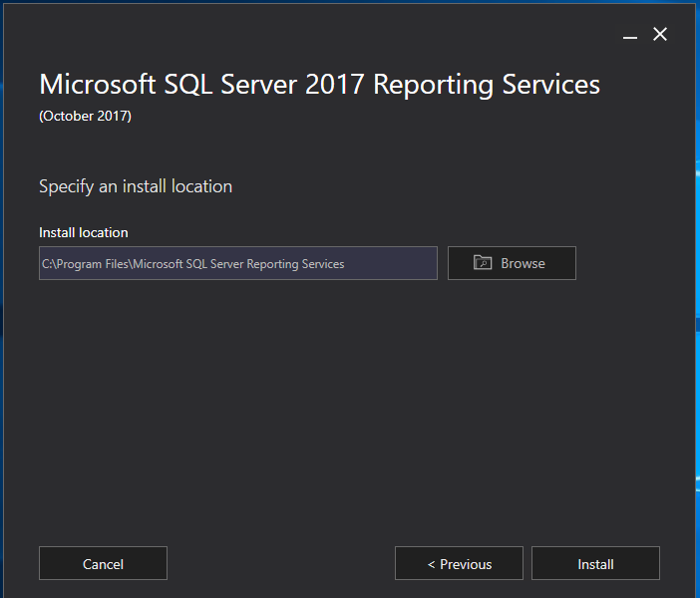Image resolution: width=700 pixels, height=598 pixels.
Task: Open folder picker with Browse button
Action: [512, 263]
